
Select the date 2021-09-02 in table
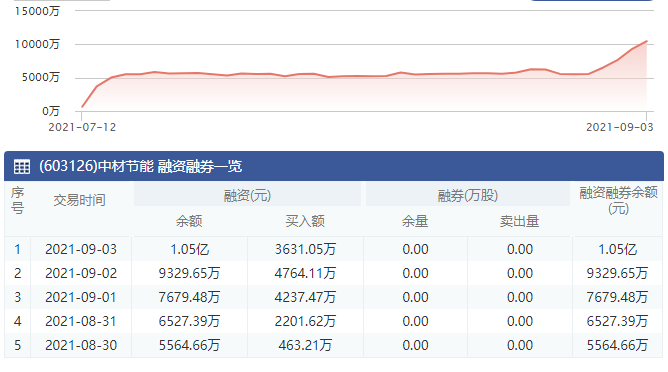click(x=81, y=273)
